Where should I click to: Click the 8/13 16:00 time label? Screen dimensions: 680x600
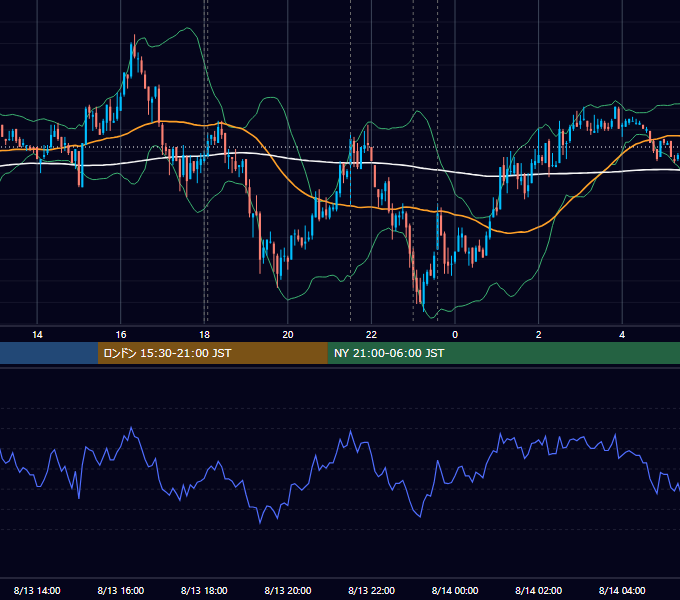[121, 590]
